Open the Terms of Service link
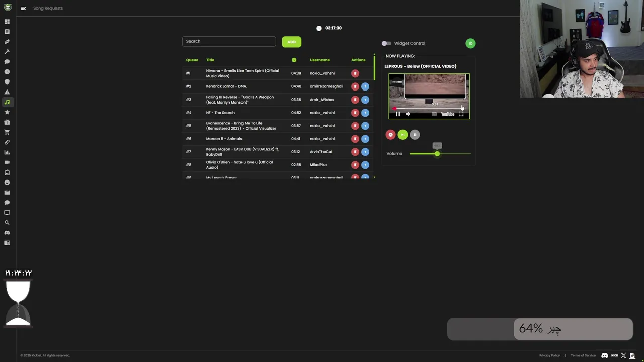644x362 pixels. coord(583,355)
